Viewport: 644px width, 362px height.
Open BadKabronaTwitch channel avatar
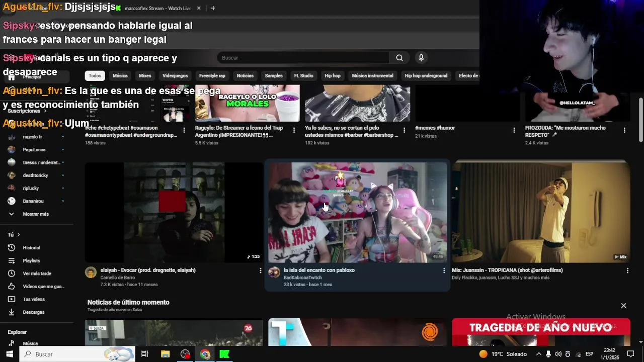point(274,273)
